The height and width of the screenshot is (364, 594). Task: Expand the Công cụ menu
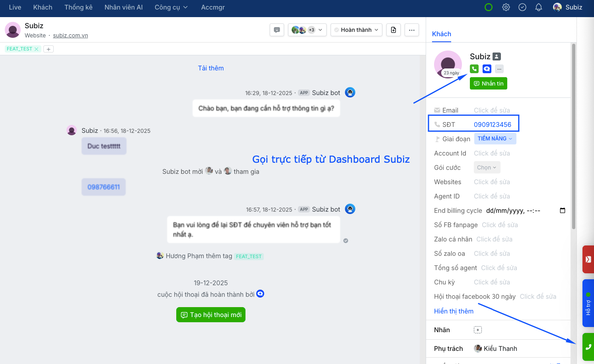(171, 7)
